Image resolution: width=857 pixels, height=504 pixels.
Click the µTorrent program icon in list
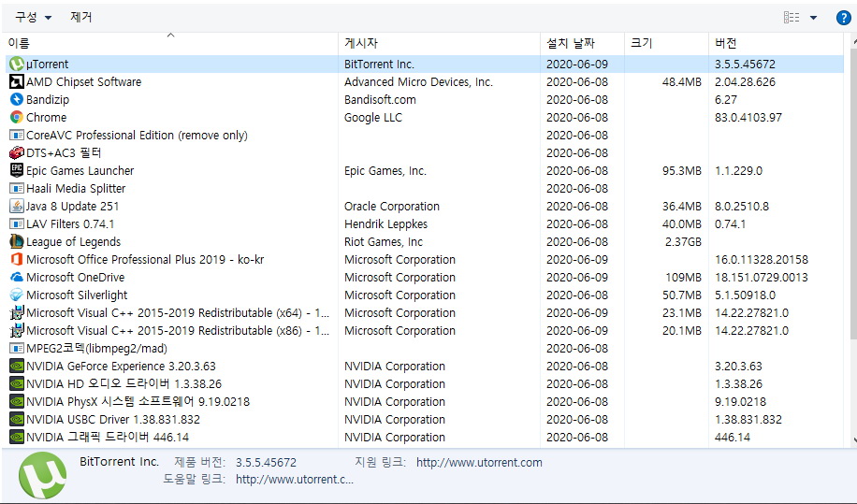17,64
